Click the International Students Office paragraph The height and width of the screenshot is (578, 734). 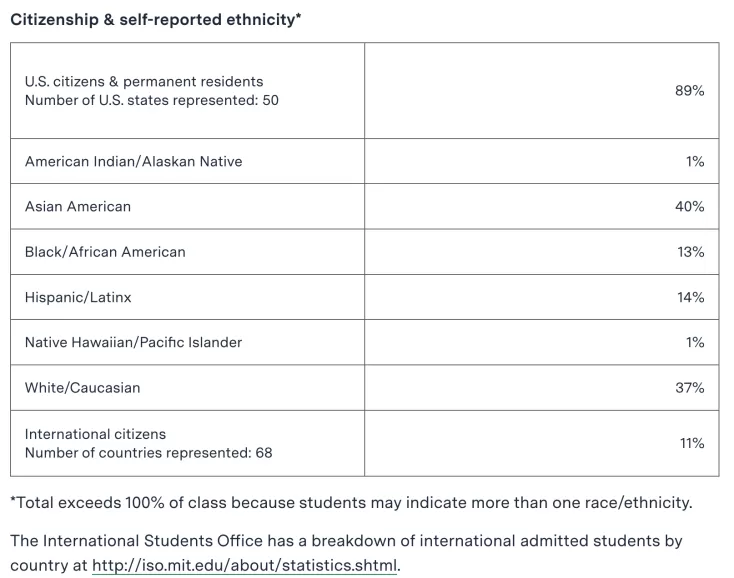[x=346, y=553]
